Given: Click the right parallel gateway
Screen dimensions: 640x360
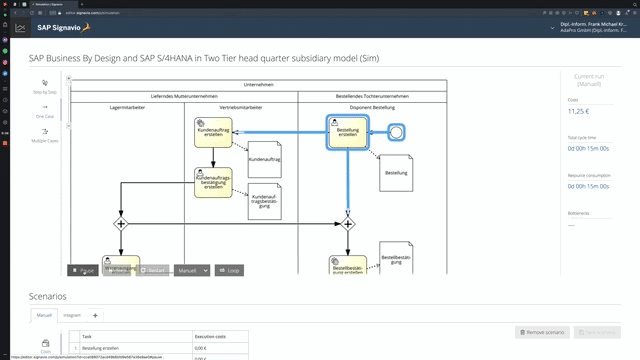Looking at the screenshot, I should 348,224.
